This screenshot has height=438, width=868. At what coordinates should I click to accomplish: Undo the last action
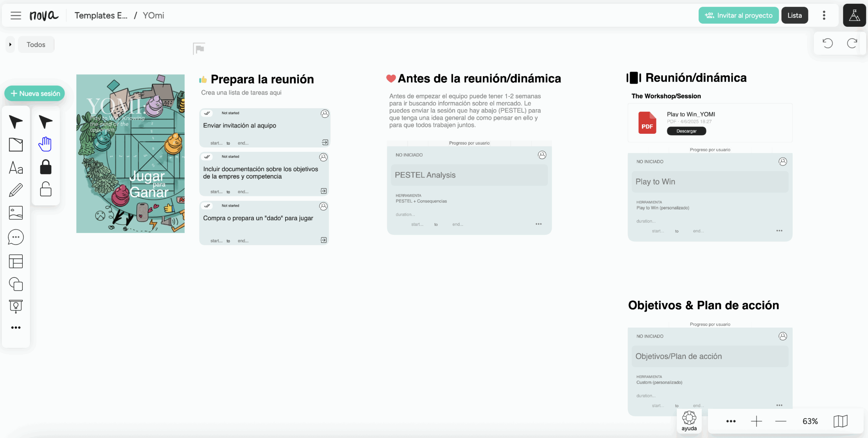[828, 43]
